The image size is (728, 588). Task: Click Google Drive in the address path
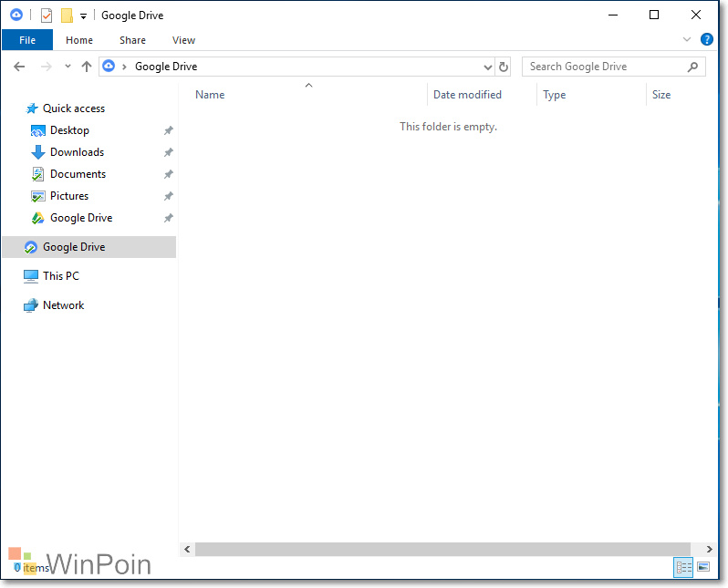coord(166,67)
